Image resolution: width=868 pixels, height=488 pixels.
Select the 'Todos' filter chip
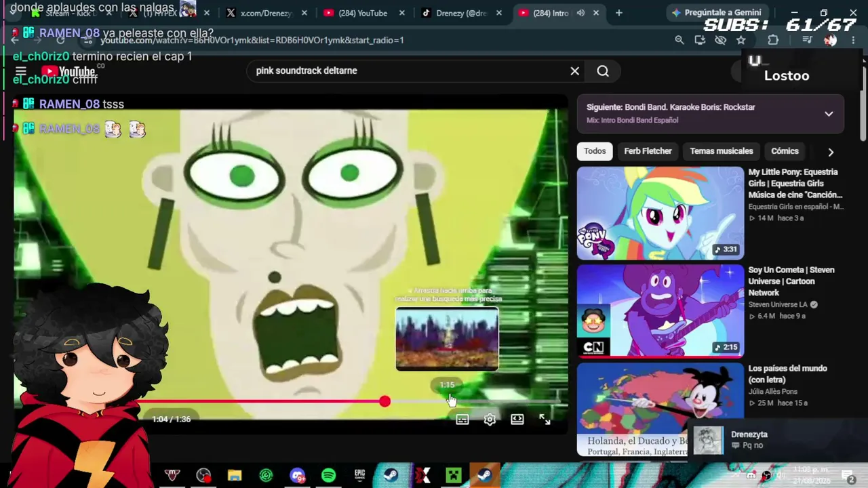(x=595, y=151)
